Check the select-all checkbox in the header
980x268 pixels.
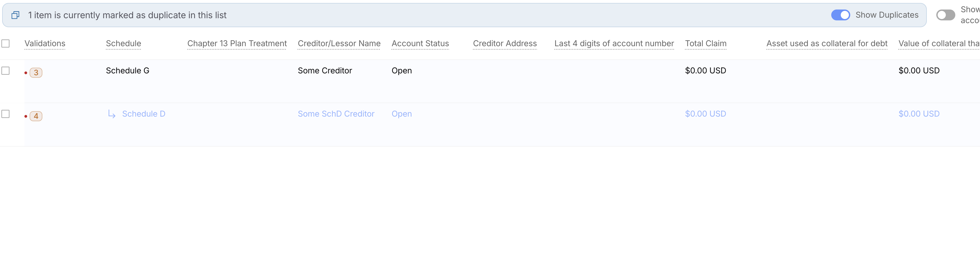[x=5, y=43]
